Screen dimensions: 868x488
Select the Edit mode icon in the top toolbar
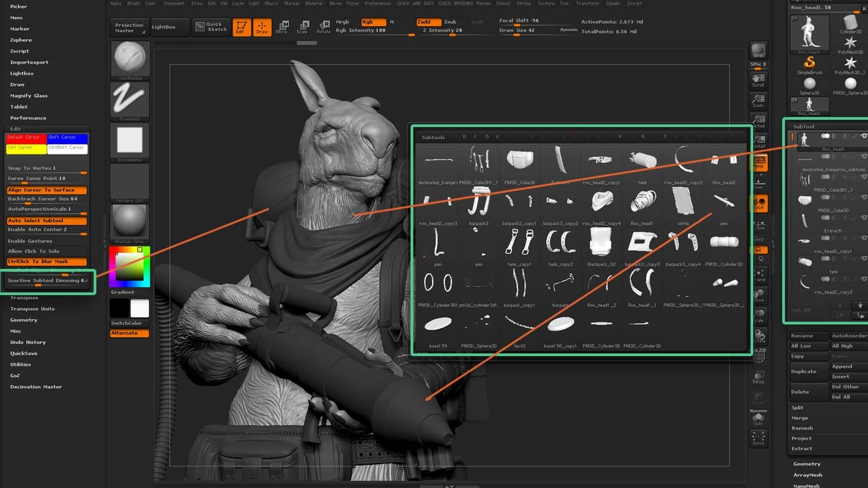coord(242,27)
